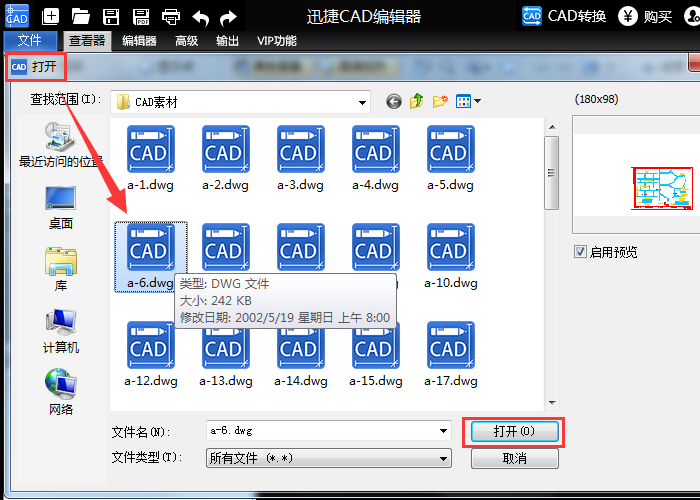The height and width of the screenshot is (500, 700).
Task: Select file a-1.dwg
Action: click(150, 158)
